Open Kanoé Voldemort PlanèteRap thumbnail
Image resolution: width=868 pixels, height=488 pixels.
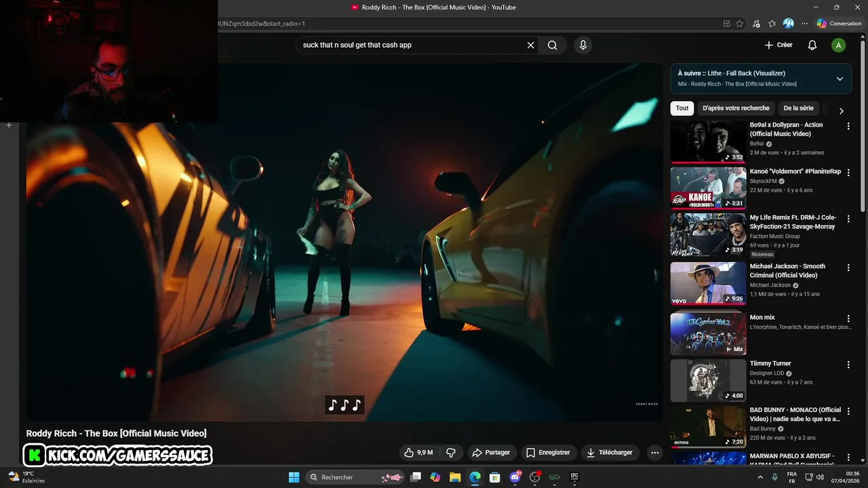coord(708,188)
